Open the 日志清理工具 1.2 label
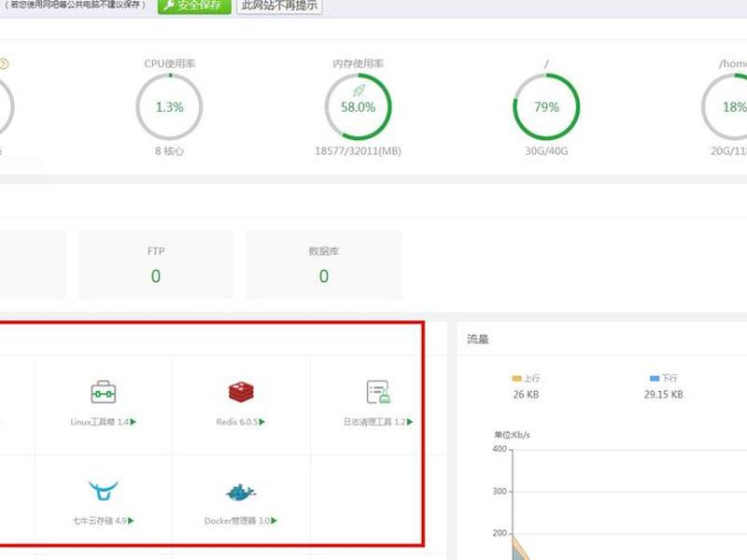The height and width of the screenshot is (560, 747). (374, 422)
